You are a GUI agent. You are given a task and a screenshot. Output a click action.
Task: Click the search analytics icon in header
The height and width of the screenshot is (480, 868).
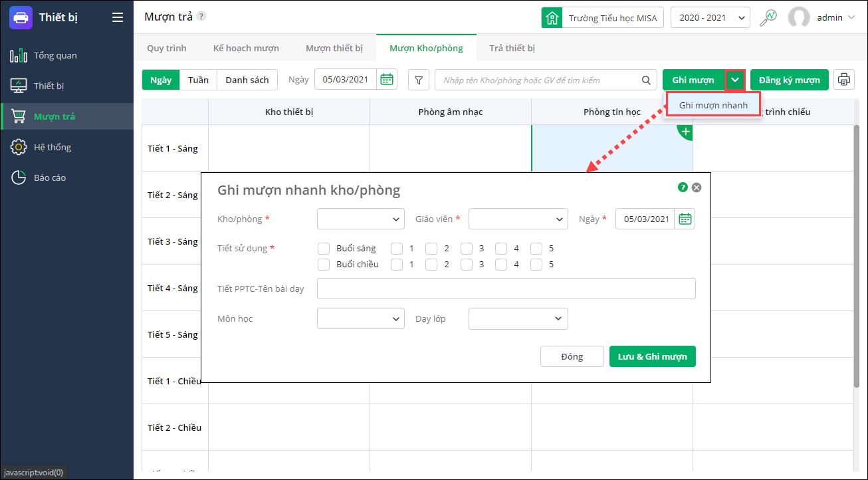(x=768, y=17)
